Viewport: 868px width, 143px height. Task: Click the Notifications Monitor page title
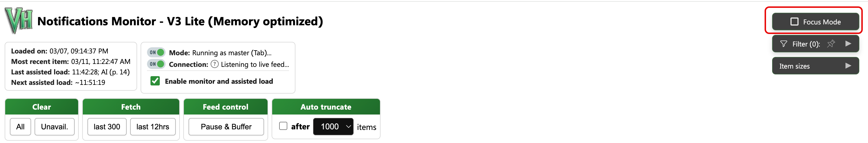(180, 21)
